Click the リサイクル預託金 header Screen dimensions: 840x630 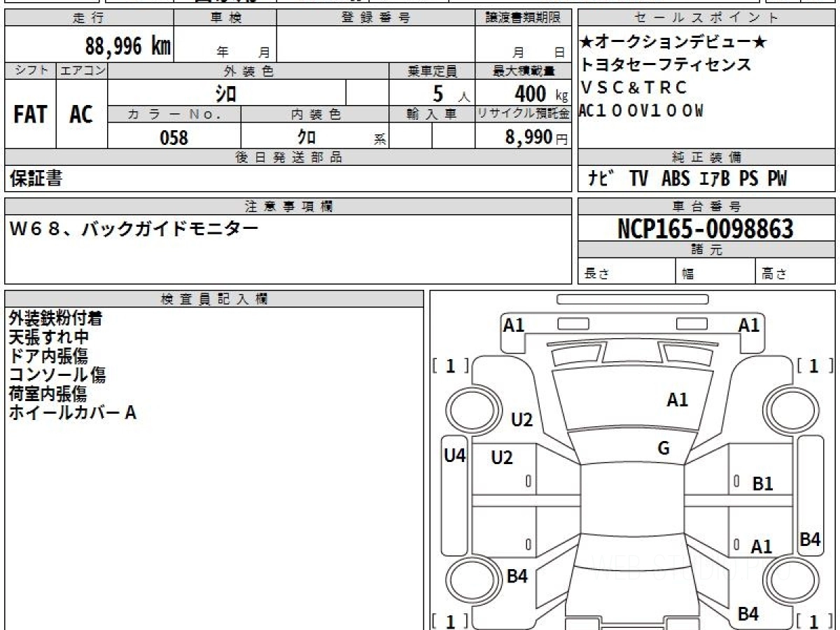pos(524,115)
